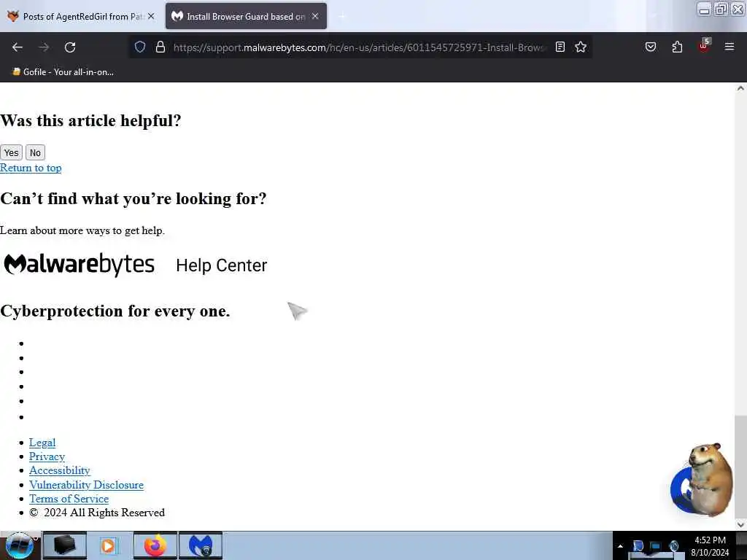The width and height of the screenshot is (747, 560).
Task: Open the media player taskbar icon
Action: pyautogui.click(x=108, y=545)
